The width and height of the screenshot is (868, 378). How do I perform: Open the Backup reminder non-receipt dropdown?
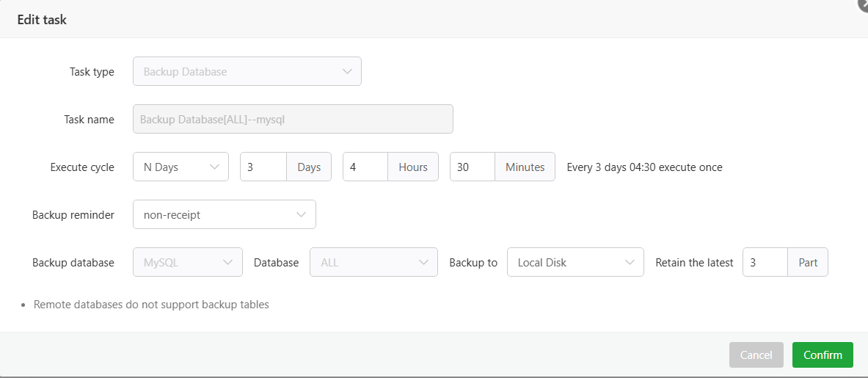click(224, 214)
